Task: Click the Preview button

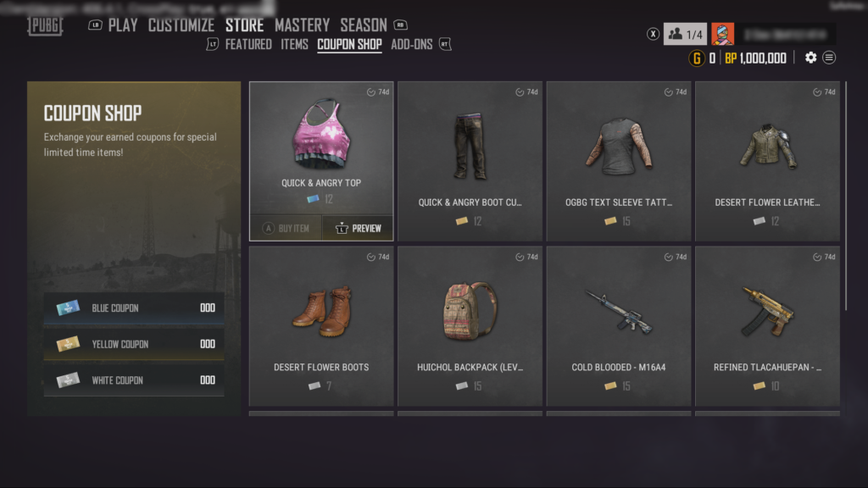Action: tap(359, 228)
